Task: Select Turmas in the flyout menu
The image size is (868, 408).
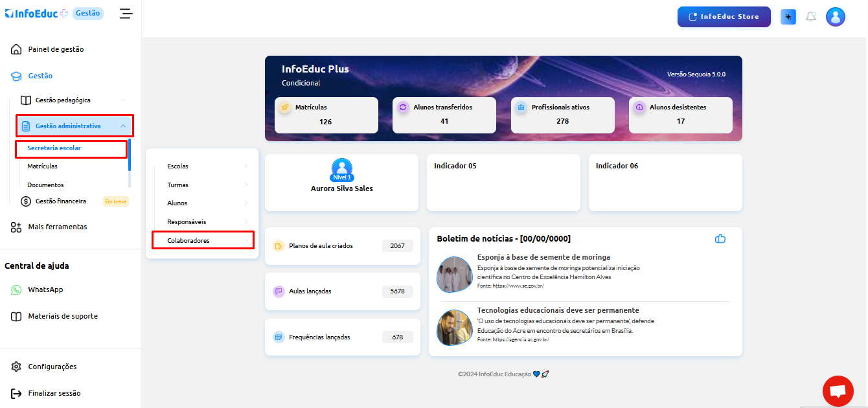Action: [x=177, y=185]
